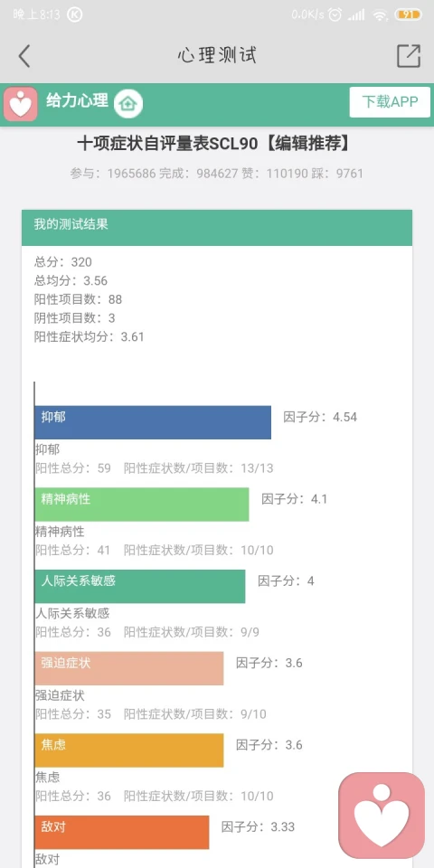434x868 pixels.
Task: Click the 下载APP button
Action: tap(390, 102)
